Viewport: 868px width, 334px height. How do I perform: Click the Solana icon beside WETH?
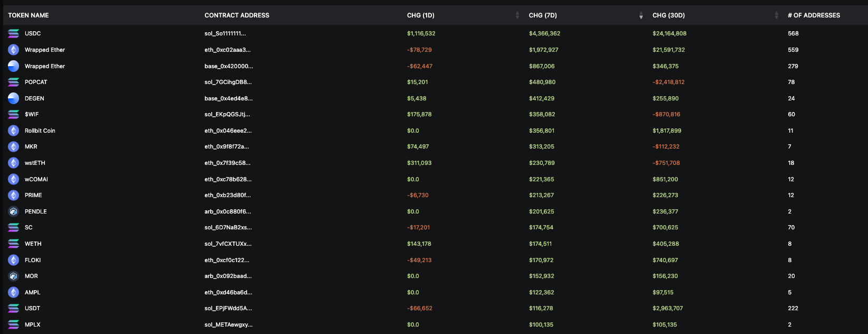pyautogui.click(x=14, y=244)
